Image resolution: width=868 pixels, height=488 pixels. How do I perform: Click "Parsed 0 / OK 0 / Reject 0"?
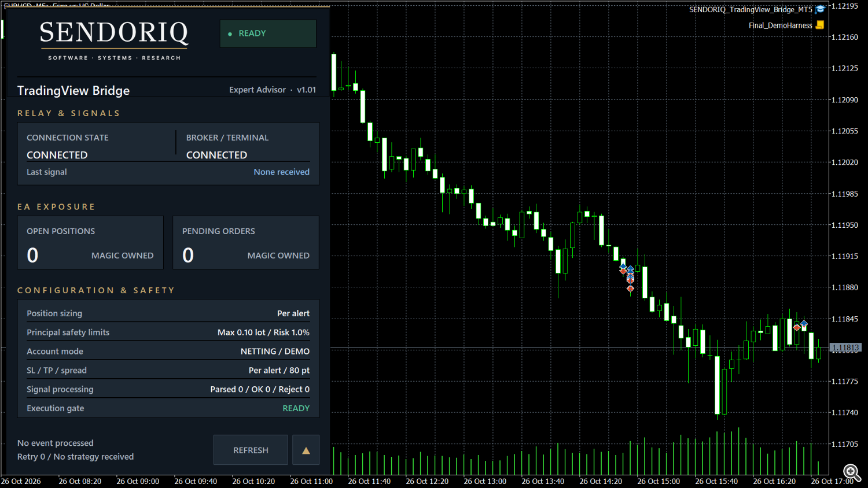tap(260, 390)
